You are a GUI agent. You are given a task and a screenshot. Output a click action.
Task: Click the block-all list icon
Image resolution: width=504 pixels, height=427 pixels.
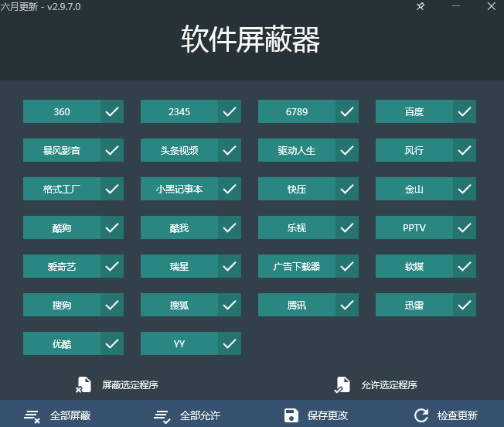(32, 416)
